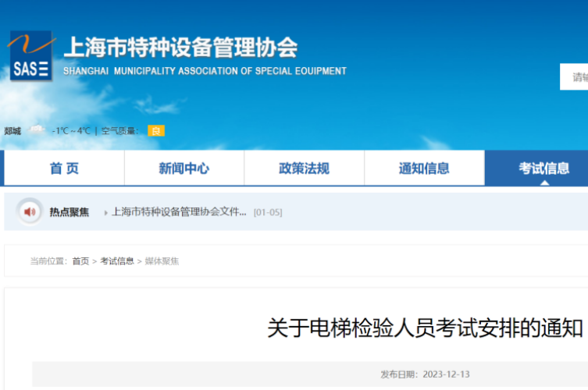Open the 上海市特种设备管理协会文件 news link
Screen dimensions: 588x390
(x=179, y=211)
